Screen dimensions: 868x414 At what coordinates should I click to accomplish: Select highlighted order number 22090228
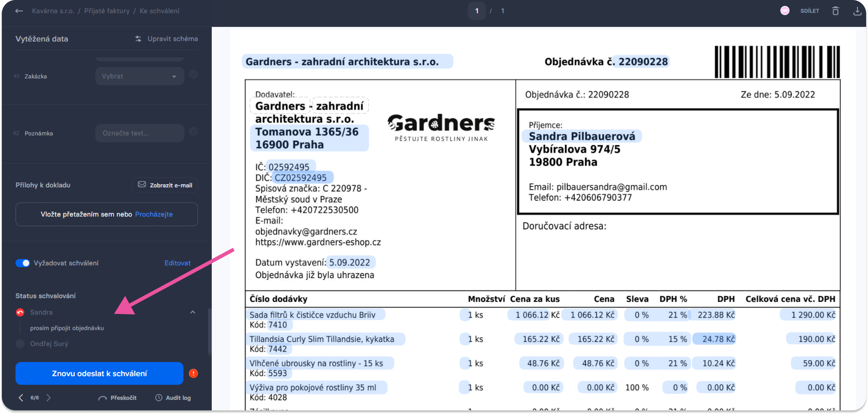tap(640, 61)
